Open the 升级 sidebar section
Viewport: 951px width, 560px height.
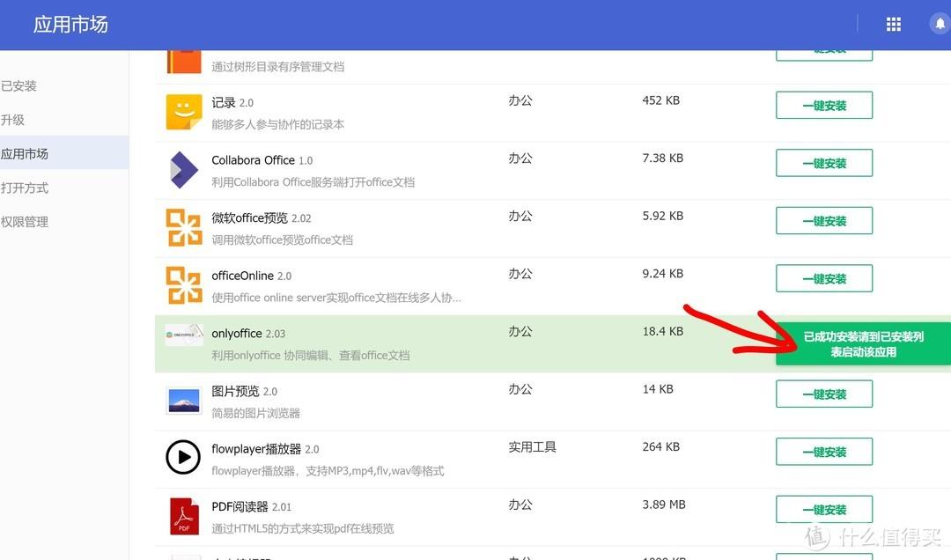(x=12, y=120)
